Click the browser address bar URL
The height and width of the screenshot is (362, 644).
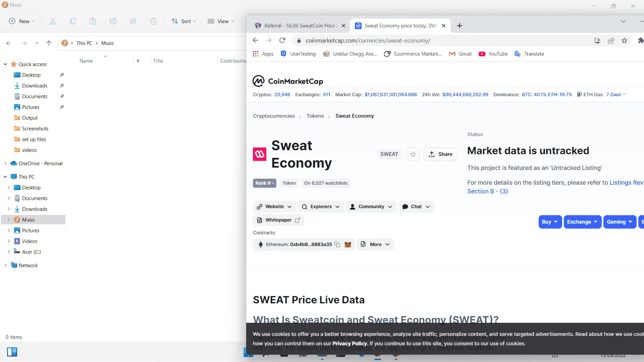point(368,41)
